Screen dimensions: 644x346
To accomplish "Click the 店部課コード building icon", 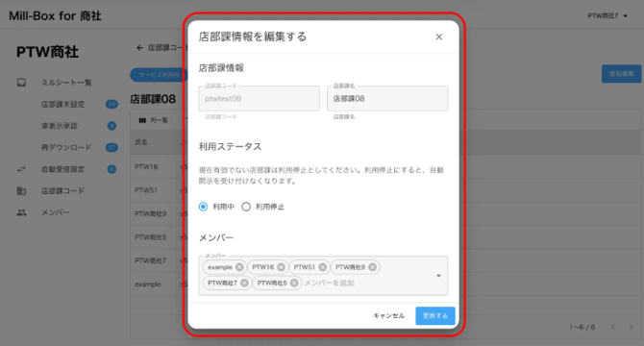I will coord(21,191).
